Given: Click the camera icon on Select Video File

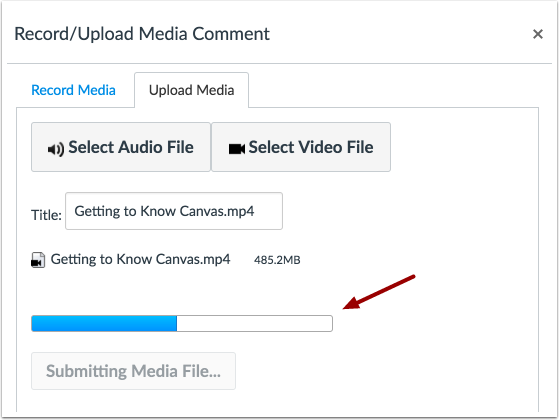Looking at the screenshot, I should click(237, 149).
